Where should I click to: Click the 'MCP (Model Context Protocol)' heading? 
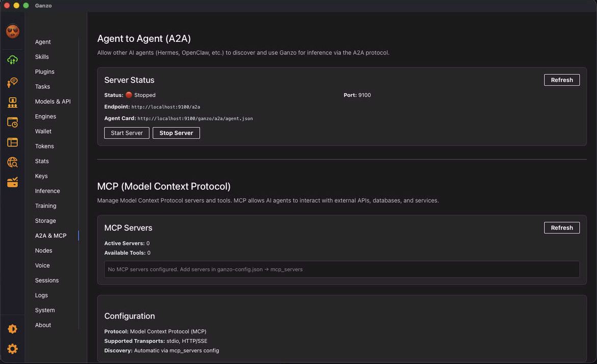(x=164, y=186)
